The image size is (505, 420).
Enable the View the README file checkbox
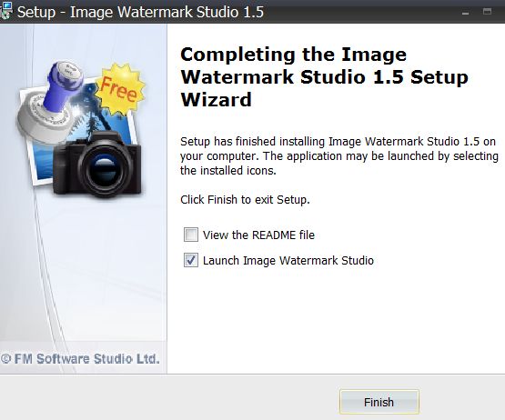(x=191, y=235)
